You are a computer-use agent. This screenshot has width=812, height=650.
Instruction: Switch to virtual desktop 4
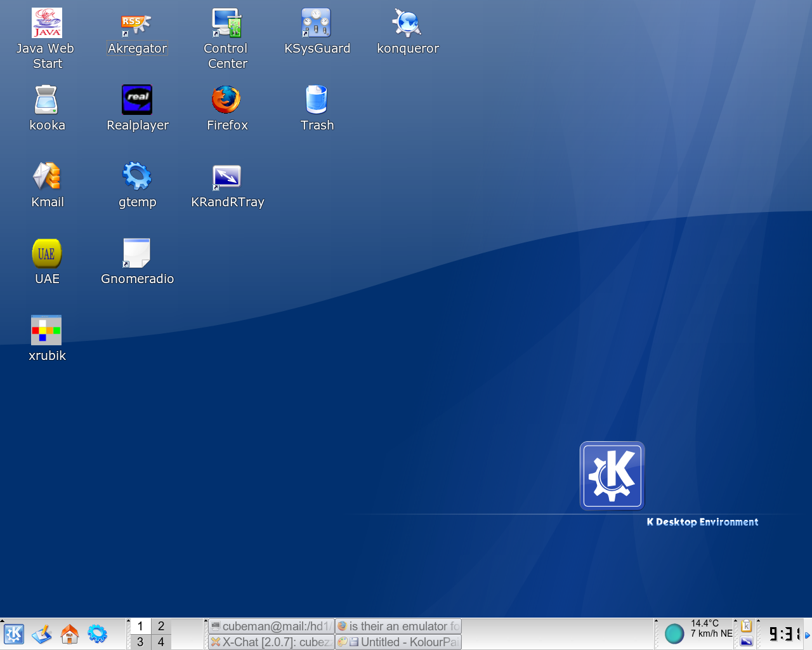click(161, 642)
